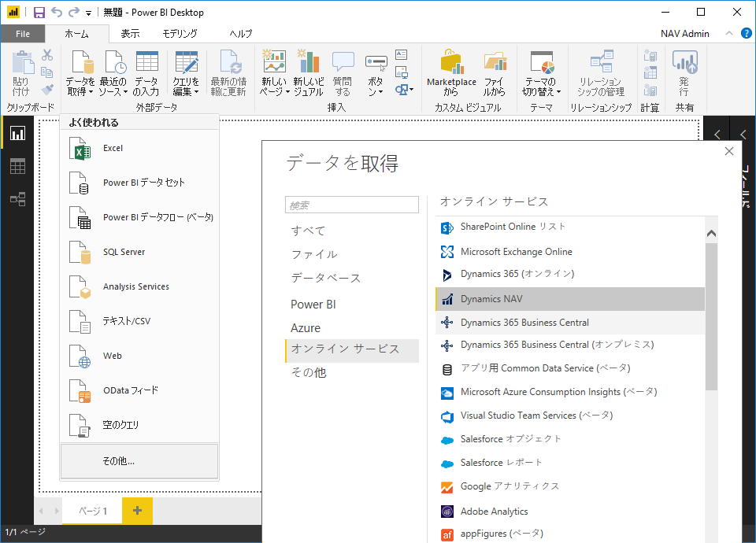Click the text box insert icon

(401, 55)
